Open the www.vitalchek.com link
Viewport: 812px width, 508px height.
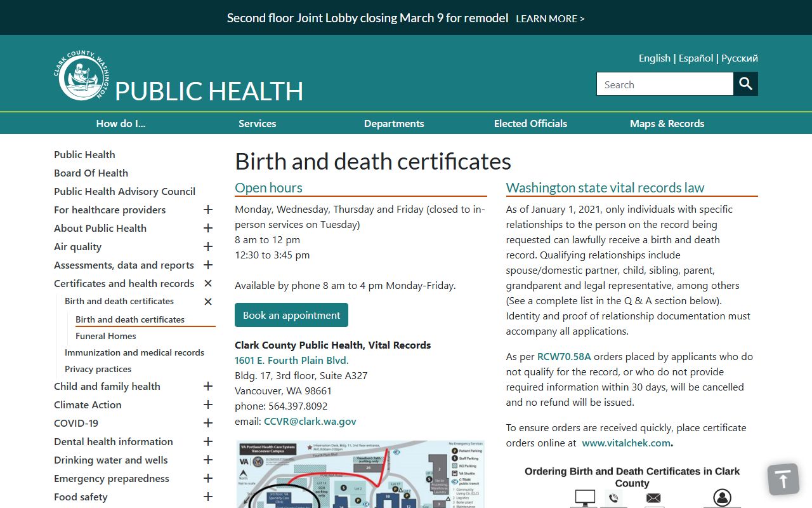(x=626, y=443)
